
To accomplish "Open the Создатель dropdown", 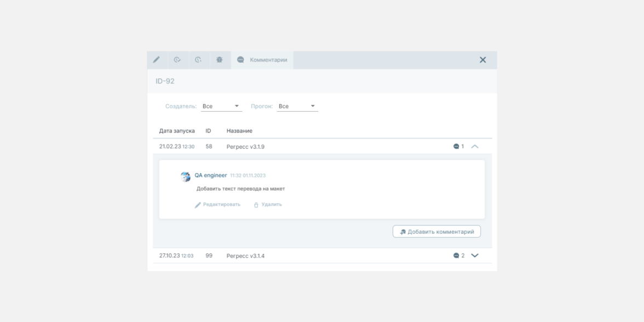I will tap(221, 106).
